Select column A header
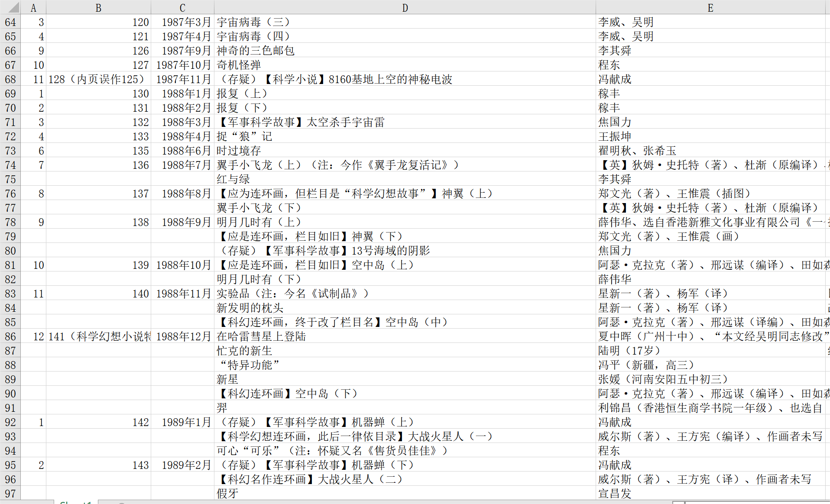 point(33,7)
